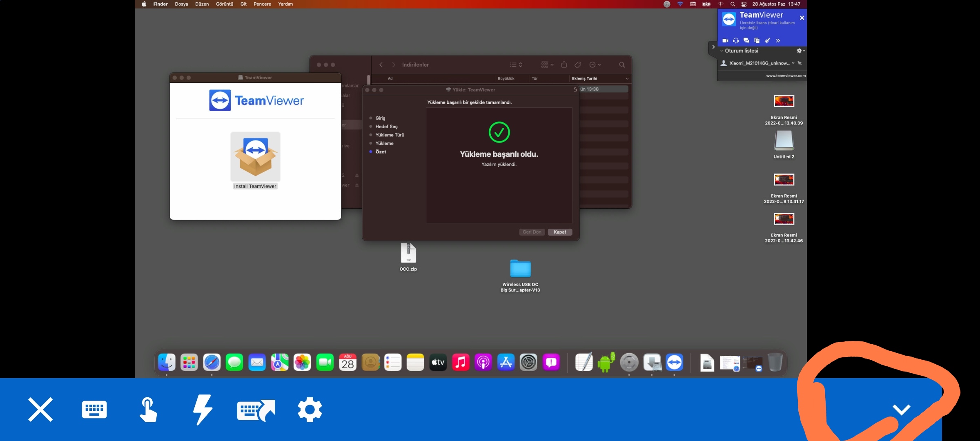Image resolution: width=980 pixels, height=441 pixels.
Task: Open the gear settings in blue toolbar
Action: 310,410
